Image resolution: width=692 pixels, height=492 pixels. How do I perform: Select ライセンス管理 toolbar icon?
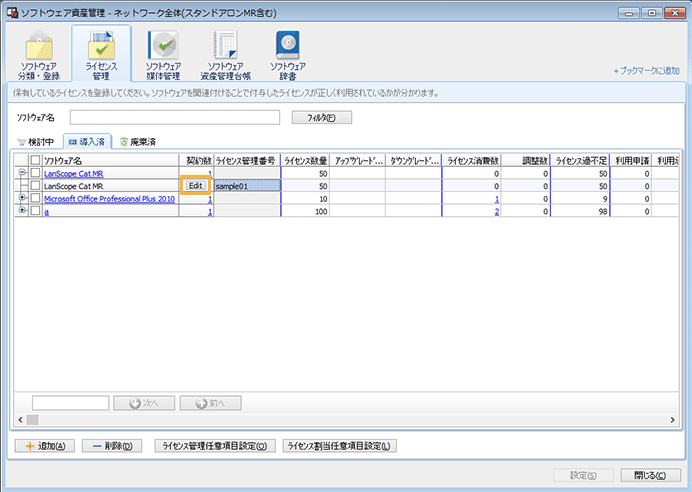102,55
